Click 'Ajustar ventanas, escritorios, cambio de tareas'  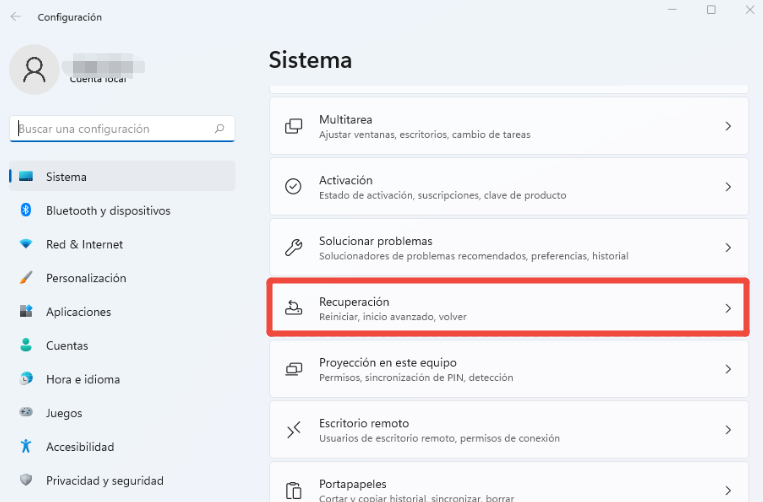[x=425, y=135]
